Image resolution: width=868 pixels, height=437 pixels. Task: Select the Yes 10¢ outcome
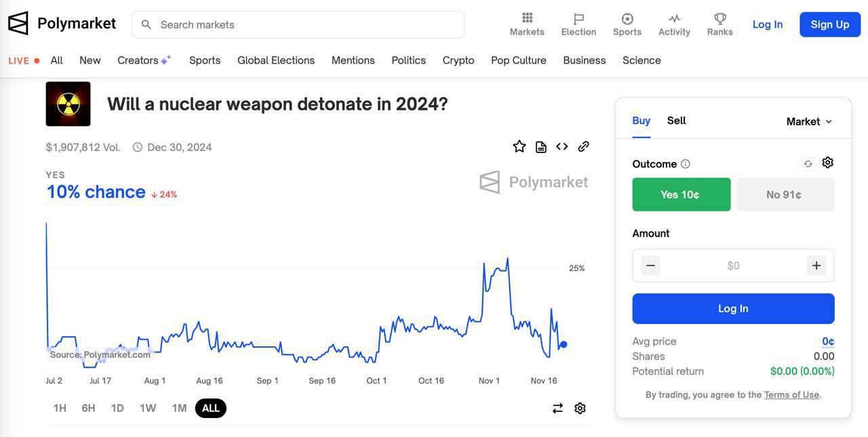[x=681, y=194]
